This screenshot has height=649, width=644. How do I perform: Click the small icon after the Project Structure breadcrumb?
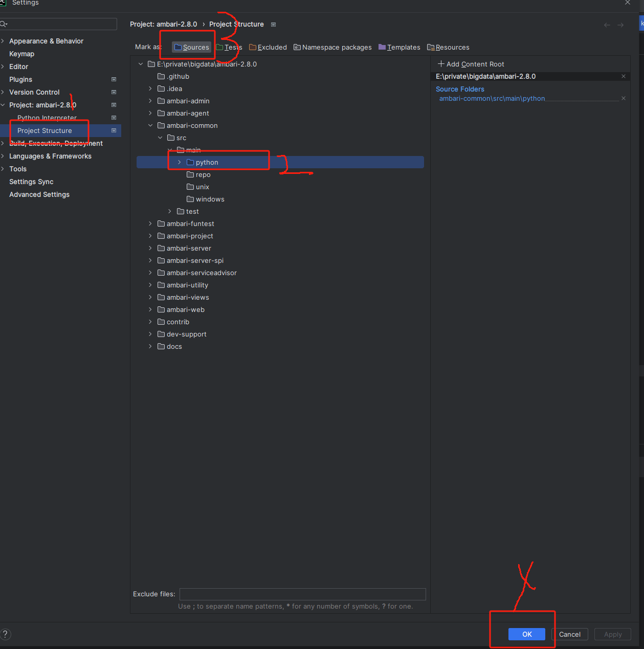[273, 25]
